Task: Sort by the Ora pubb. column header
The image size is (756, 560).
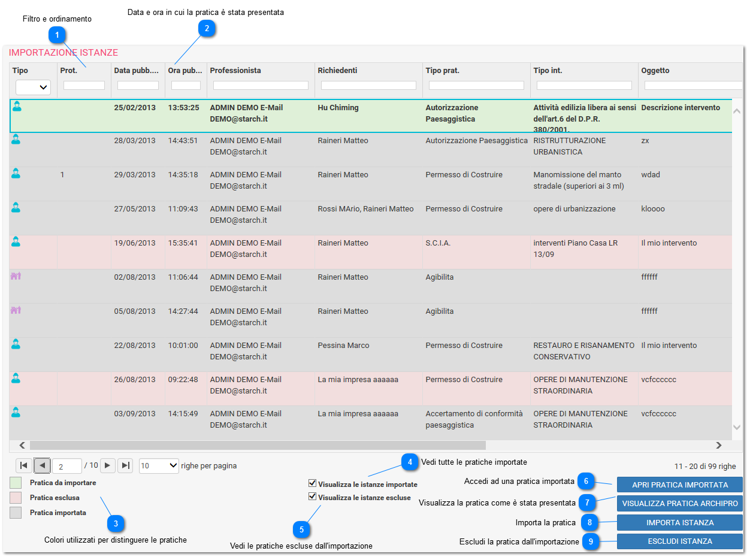Action: (185, 71)
